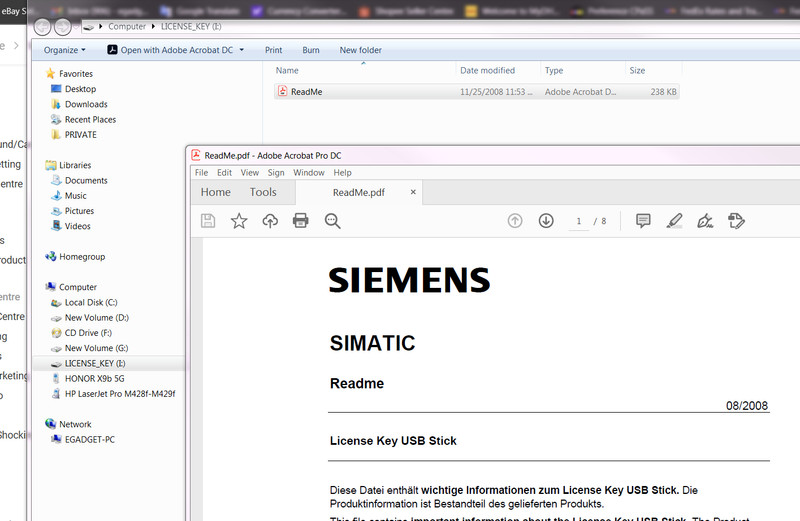Print the PDF using printer icon
Image resolution: width=800 pixels, height=521 pixels.
301,220
